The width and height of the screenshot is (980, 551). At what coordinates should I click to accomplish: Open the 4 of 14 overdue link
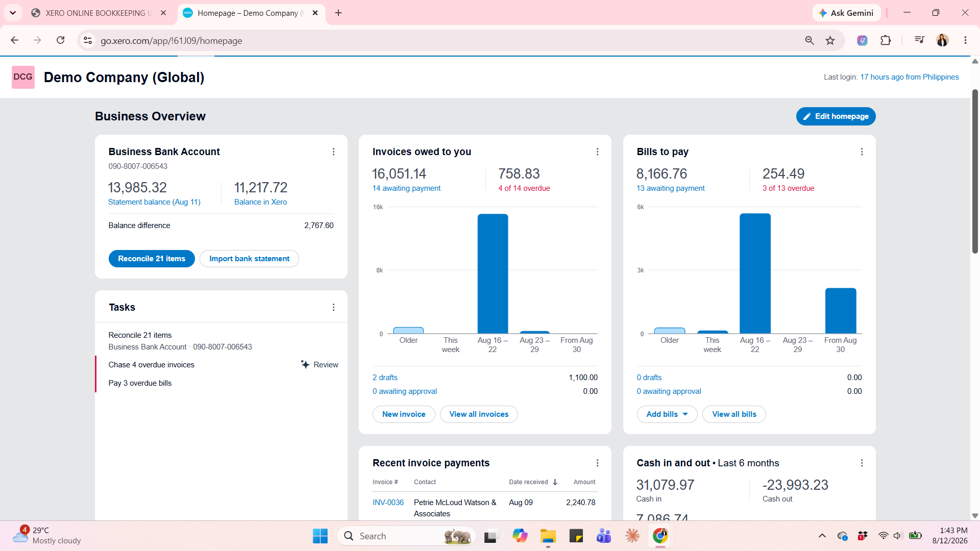click(x=524, y=188)
